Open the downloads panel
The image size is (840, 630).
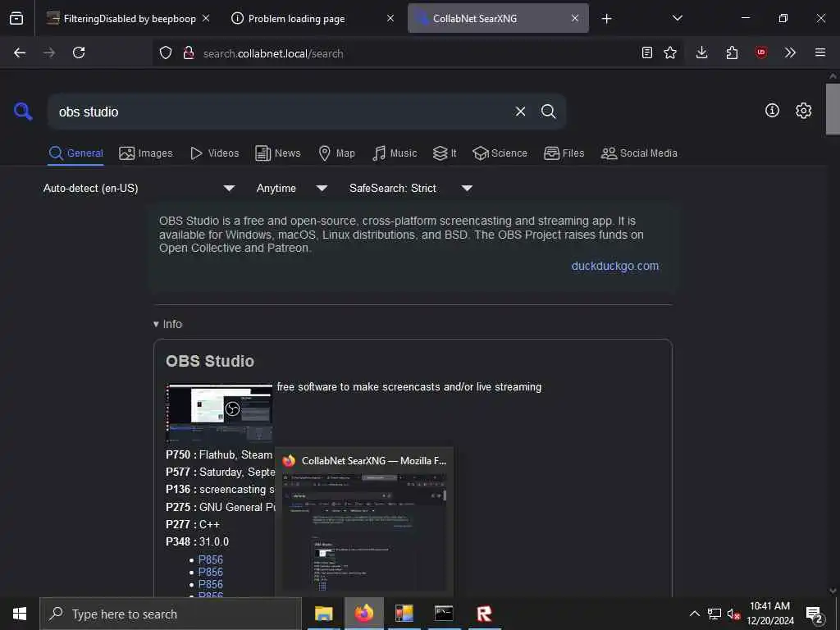pyautogui.click(x=702, y=52)
